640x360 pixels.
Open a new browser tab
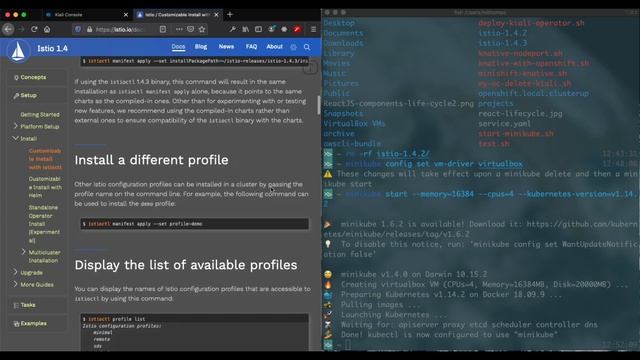tap(230, 15)
